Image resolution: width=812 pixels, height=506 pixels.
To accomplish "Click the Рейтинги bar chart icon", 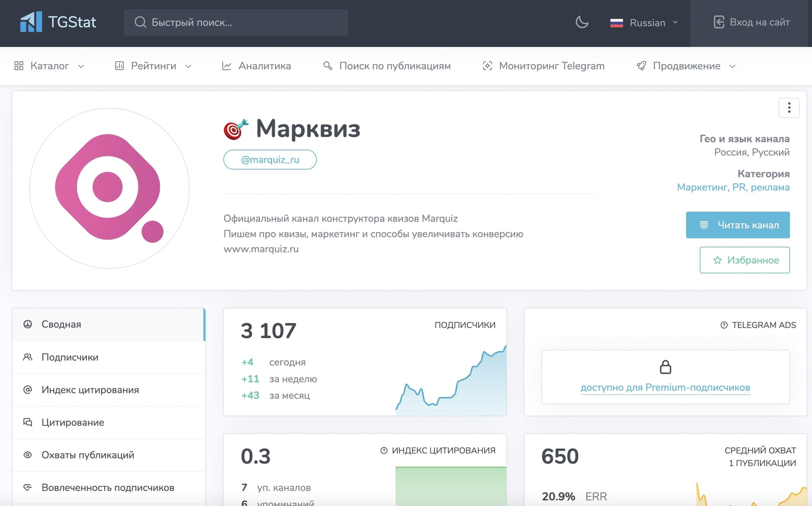I will [120, 66].
